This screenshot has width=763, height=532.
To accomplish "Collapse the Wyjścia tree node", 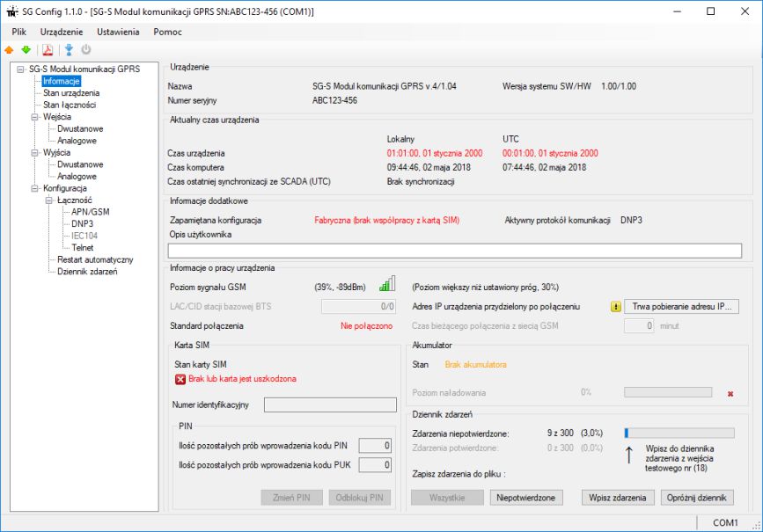I will coord(34,153).
